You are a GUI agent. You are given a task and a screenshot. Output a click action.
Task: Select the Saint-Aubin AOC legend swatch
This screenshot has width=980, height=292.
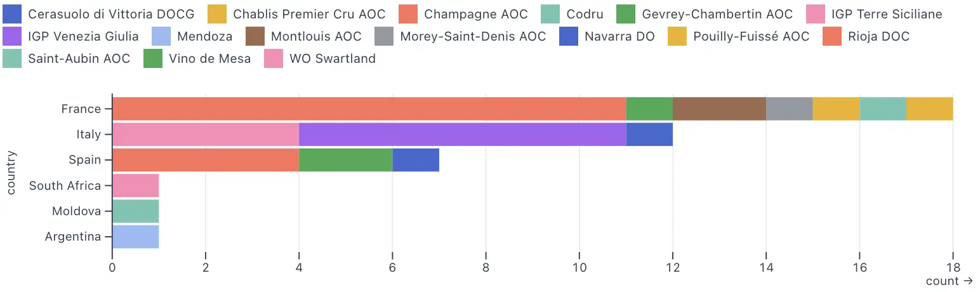click(x=13, y=58)
